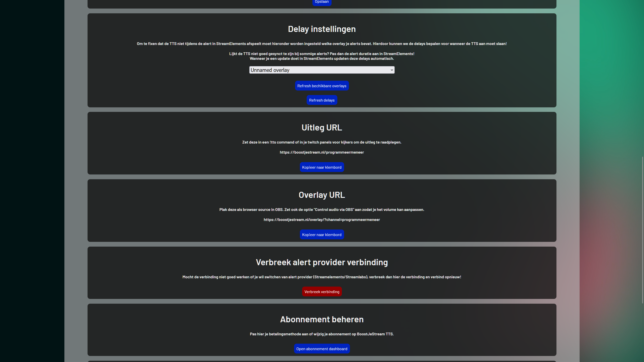Click the boostjestream.nl/programmeermeneer explanation URL
The width and height of the screenshot is (644, 362).
pos(322,152)
